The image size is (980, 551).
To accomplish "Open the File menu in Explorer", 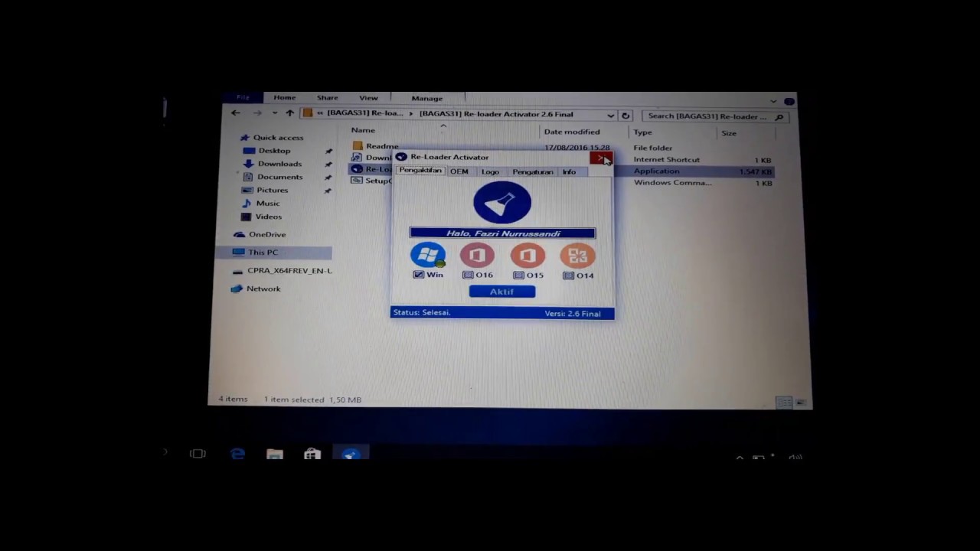I will [x=243, y=97].
